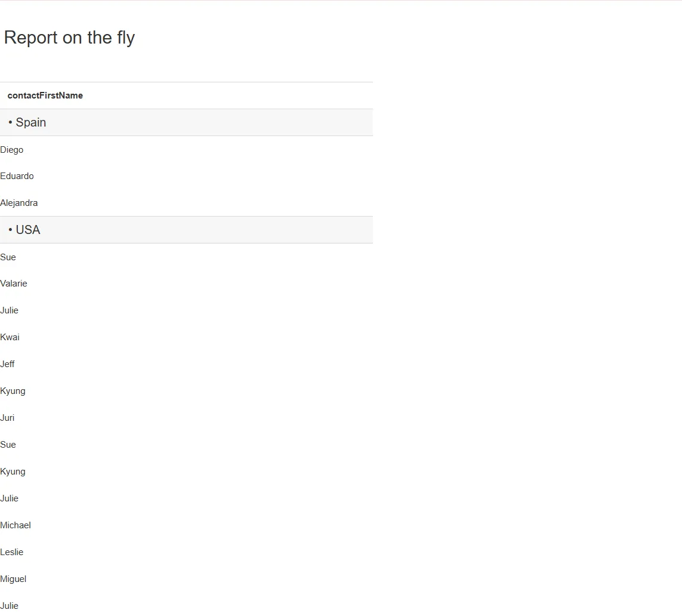Select the Michael row

pyautogui.click(x=16, y=525)
